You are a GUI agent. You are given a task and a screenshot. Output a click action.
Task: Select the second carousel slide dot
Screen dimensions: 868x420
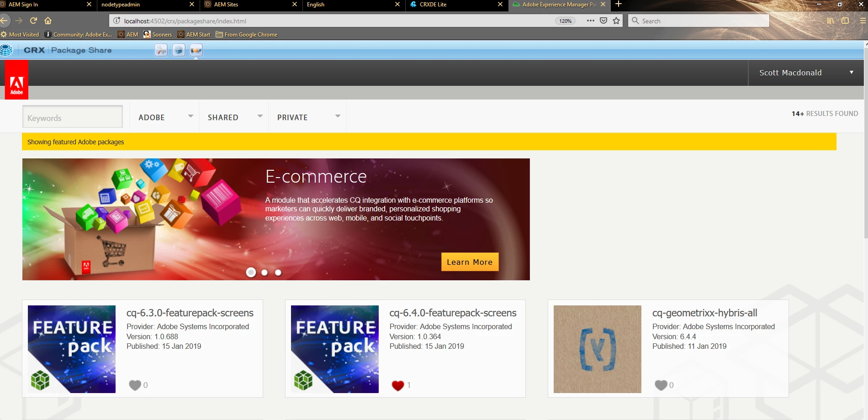[x=265, y=273]
